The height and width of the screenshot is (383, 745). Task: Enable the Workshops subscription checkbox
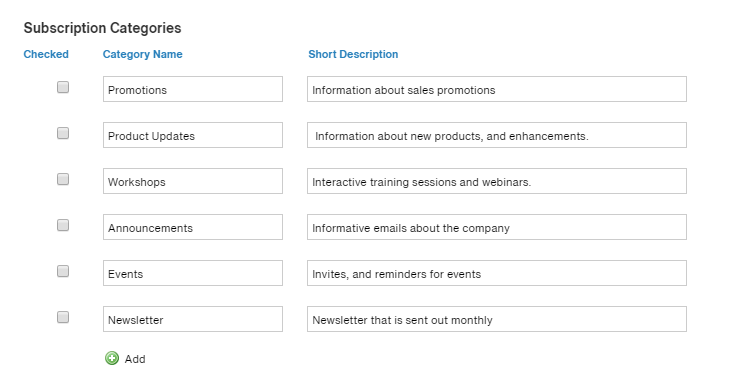[x=63, y=179]
